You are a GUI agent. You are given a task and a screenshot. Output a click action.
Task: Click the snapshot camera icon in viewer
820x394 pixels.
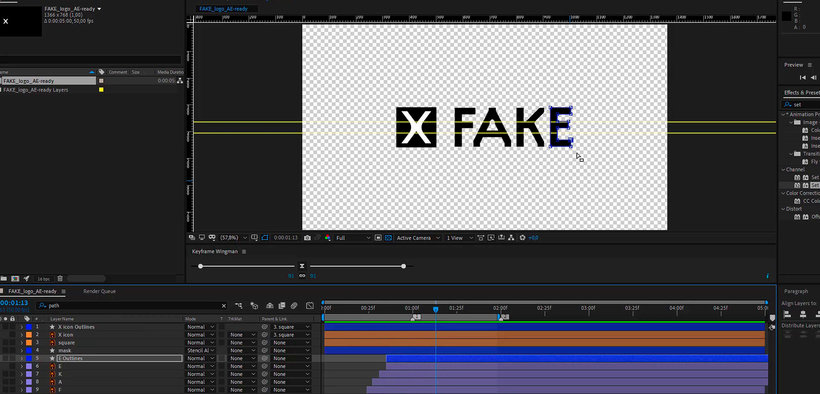[308, 238]
